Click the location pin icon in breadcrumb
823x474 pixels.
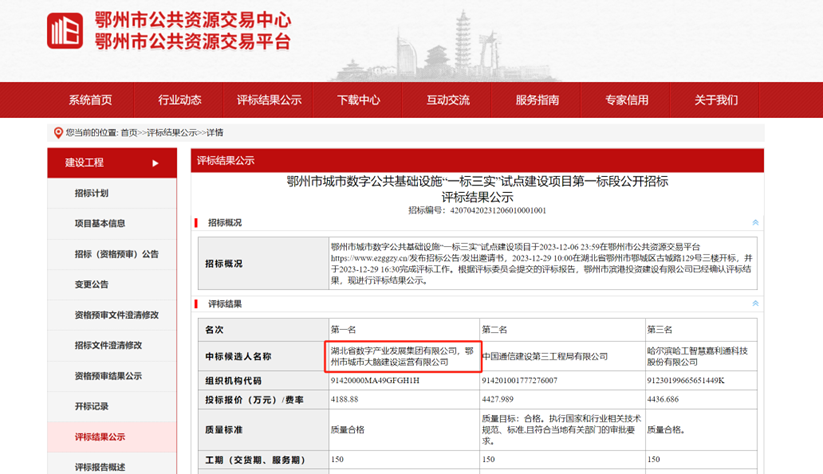58,133
